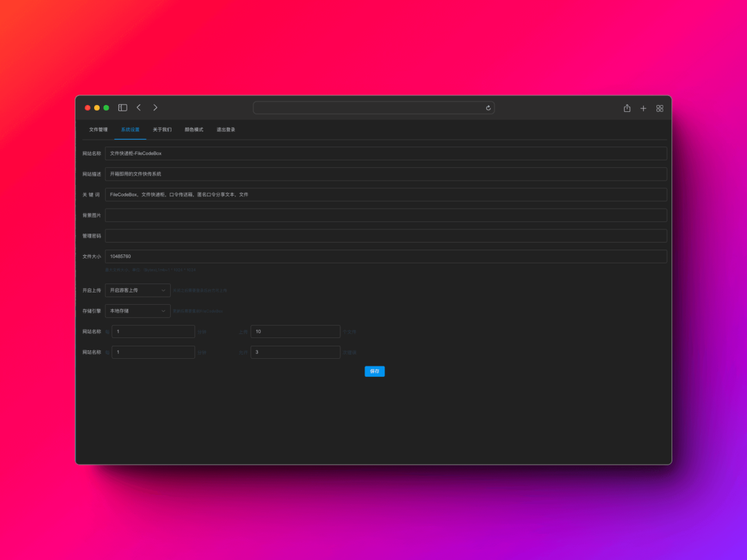Click the sidebar toggle icon in Safari toolbar

click(122, 107)
